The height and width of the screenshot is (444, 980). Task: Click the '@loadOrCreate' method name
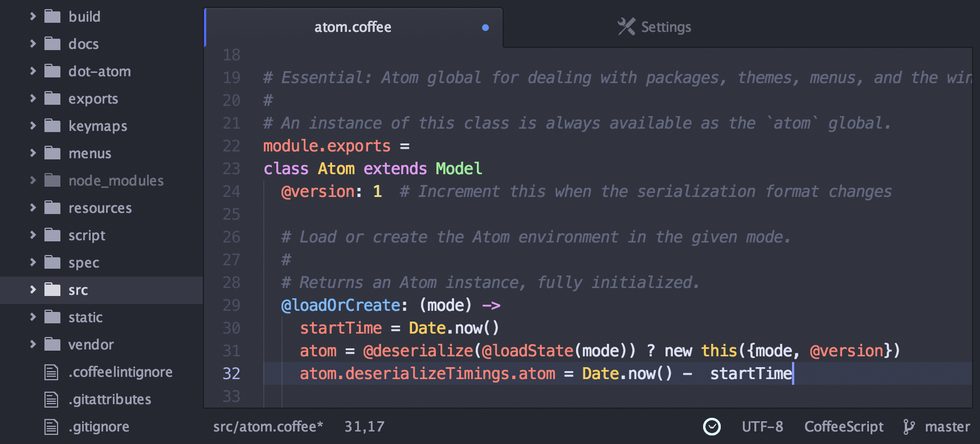(341, 305)
